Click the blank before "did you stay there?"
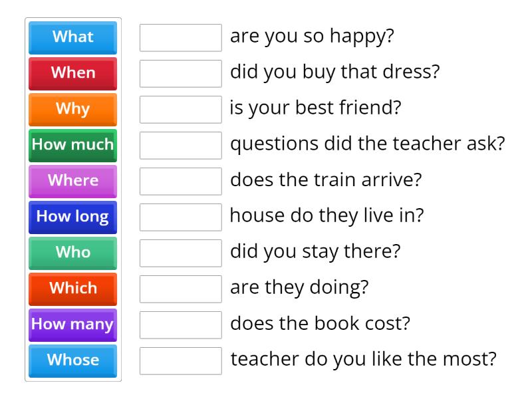The height and width of the screenshot is (399, 532). [180, 253]
